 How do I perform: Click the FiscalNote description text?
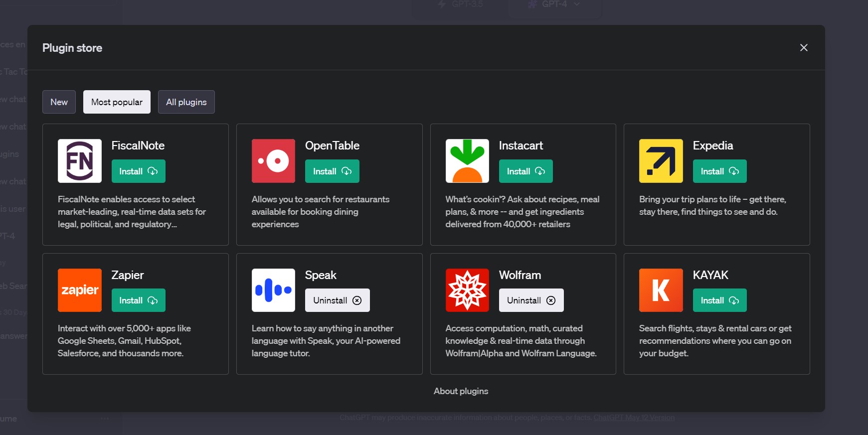132,212
